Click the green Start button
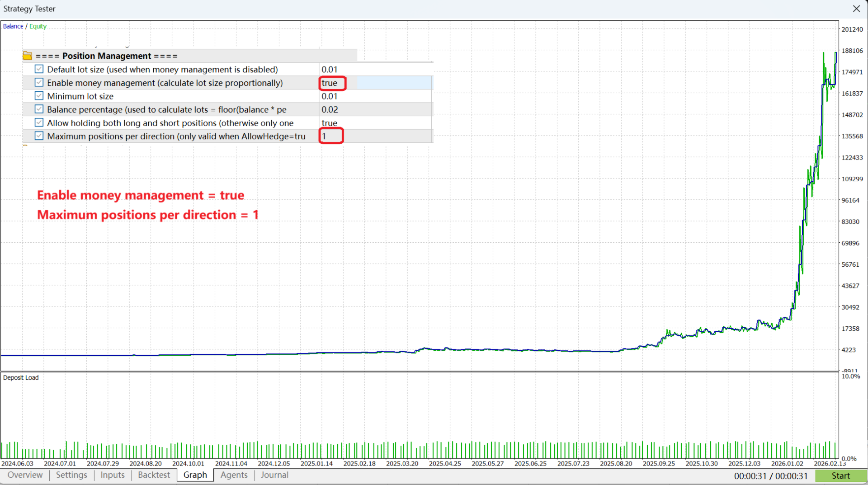The height and width of the screenshot is (485, 868). click(840, 476)
